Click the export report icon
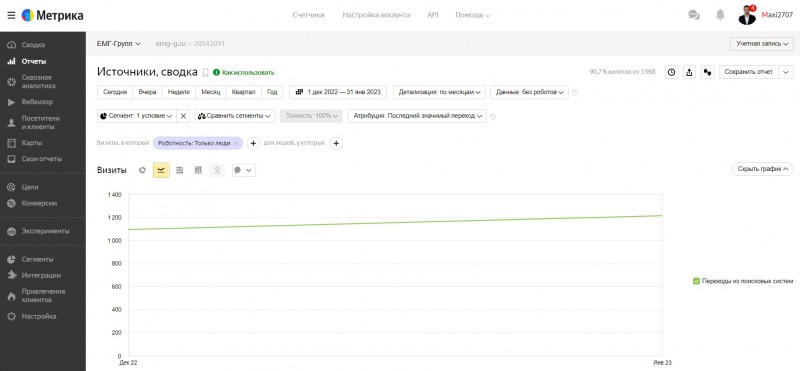 click(x=689, y=72)
